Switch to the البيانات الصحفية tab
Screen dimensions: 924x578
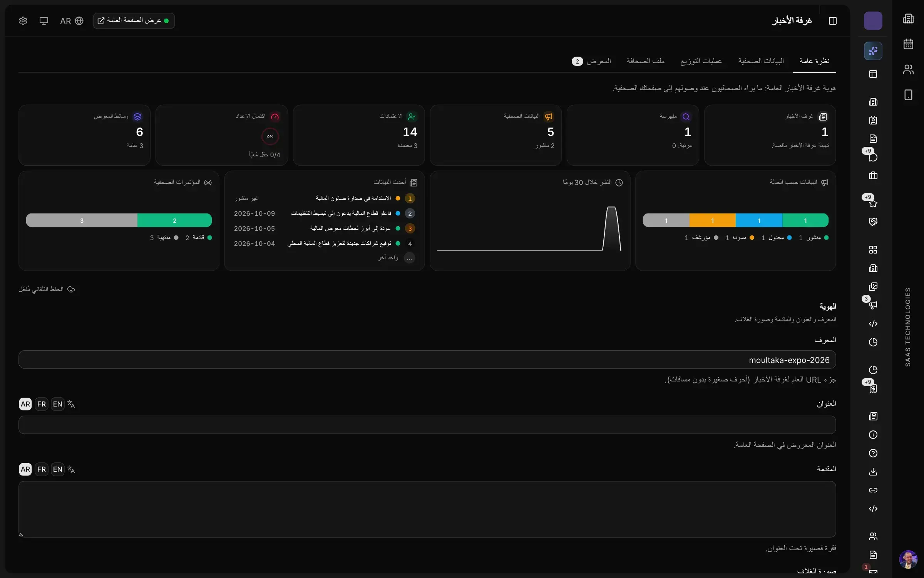pos(761,61)
